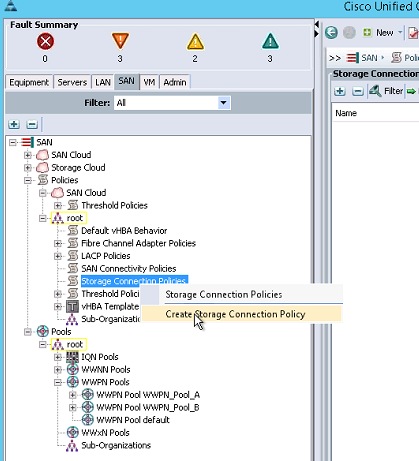This screenshot has width=419, height=461.
Task: Choose Create Storage Connection Policy menu item
Action: tap(241, 314)
